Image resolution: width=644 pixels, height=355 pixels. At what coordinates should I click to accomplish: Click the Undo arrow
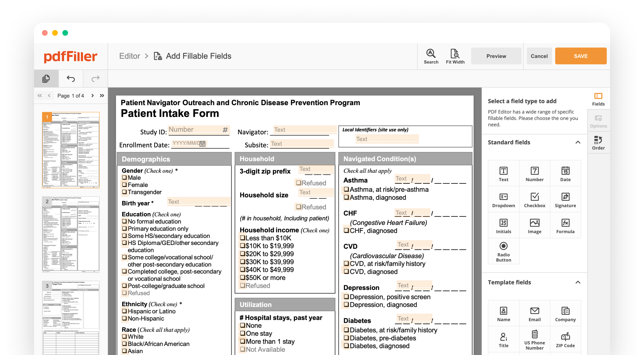click(x=70, y=78)
